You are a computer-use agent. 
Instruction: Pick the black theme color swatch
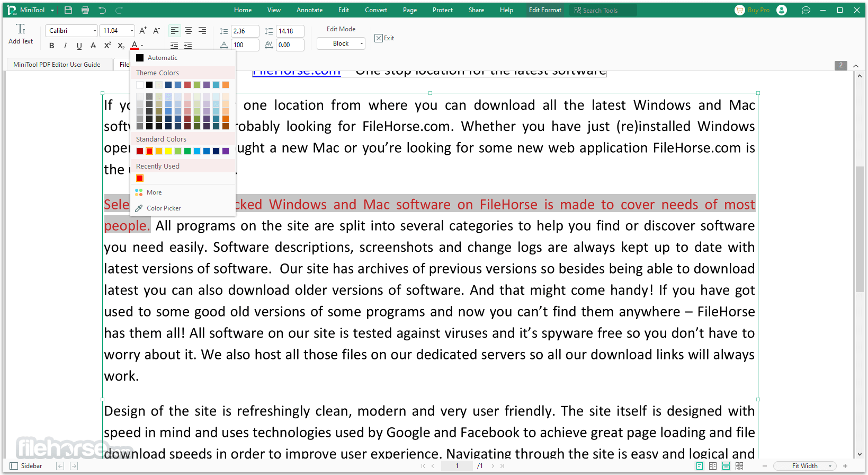coord(149,85)
